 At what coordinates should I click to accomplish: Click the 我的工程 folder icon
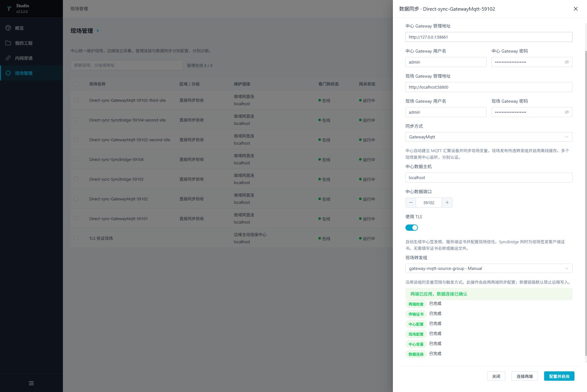coord(8,43)
